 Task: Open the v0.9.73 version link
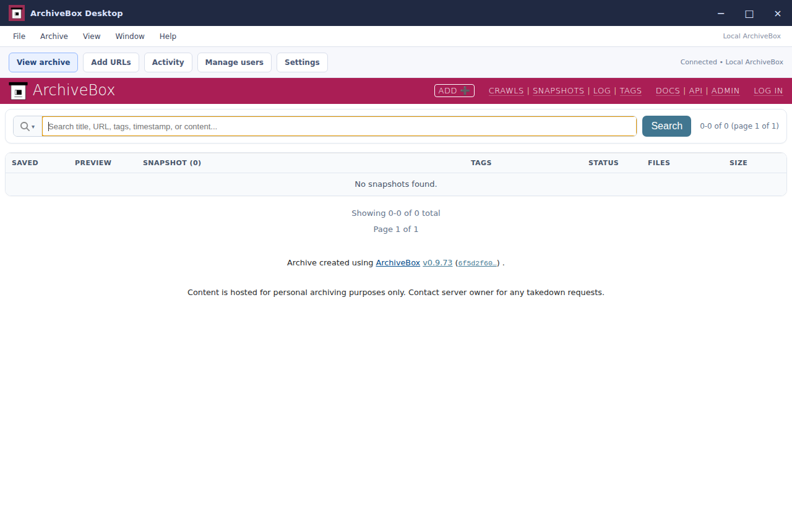[437, 263]
